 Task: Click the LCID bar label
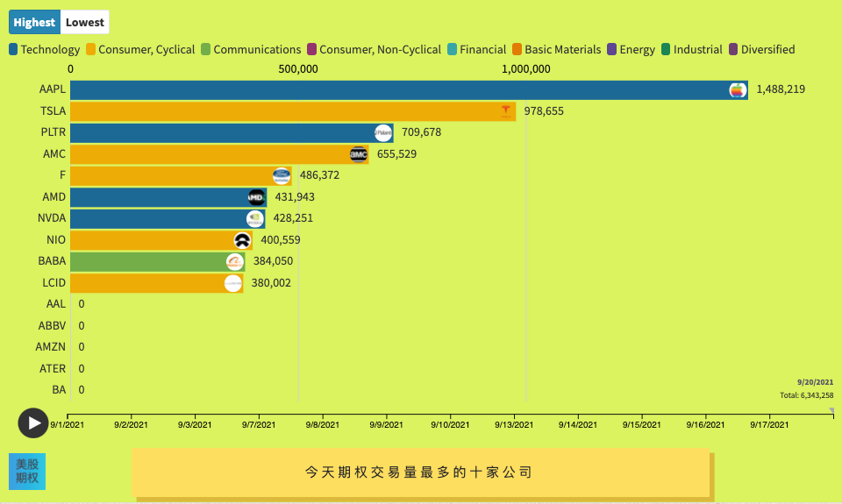[x=54, y=283]
